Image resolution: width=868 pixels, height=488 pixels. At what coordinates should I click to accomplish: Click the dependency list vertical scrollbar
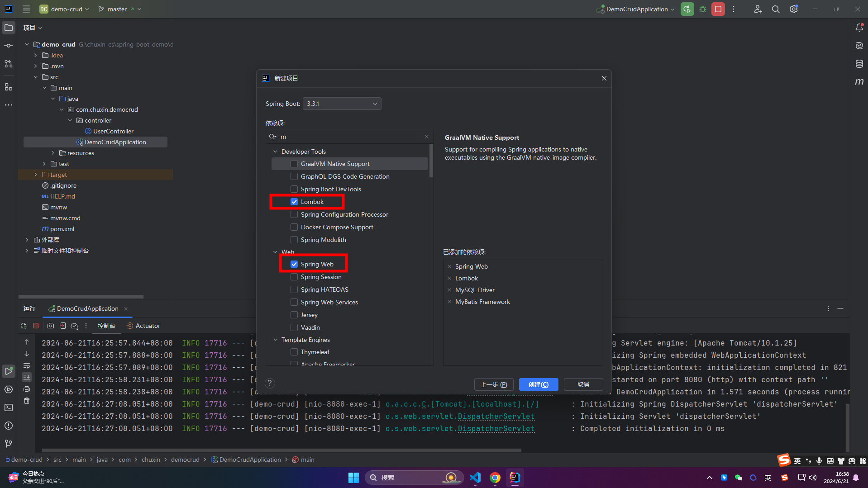click(x=431, y=161)
